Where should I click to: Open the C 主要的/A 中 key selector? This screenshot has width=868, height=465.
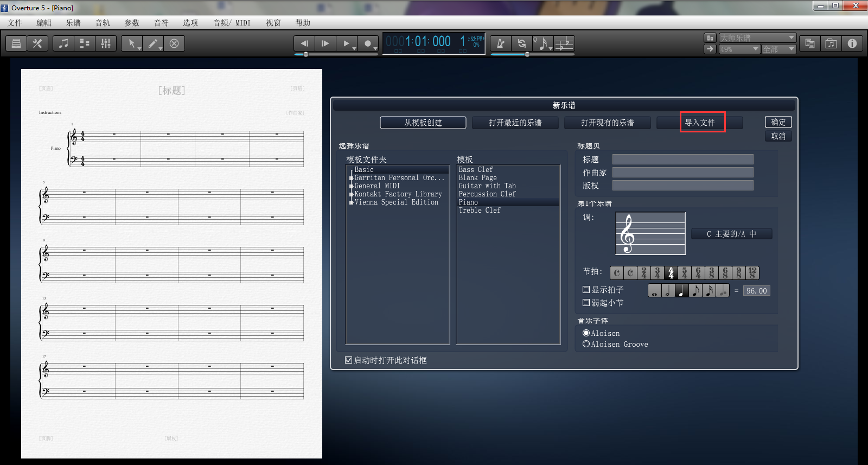[x=731, y=234]
